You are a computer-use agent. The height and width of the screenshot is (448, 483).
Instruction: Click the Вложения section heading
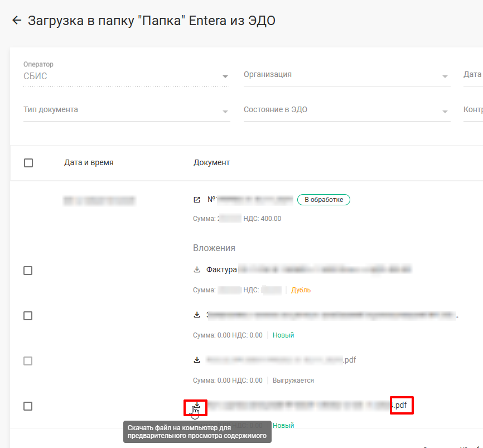214,248
